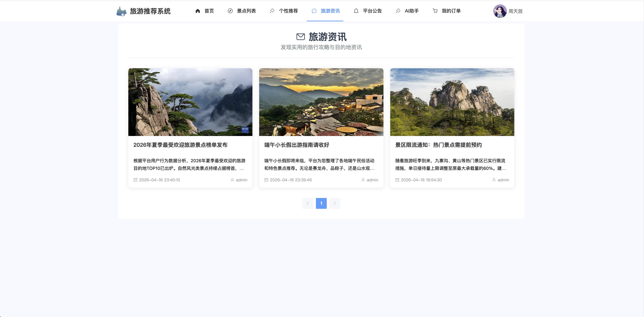Click the author icon on 端午小长假 card
Image resolution: width=644 pixels, height=317 pixels.
pyautogui.click(x=363, y=180)
